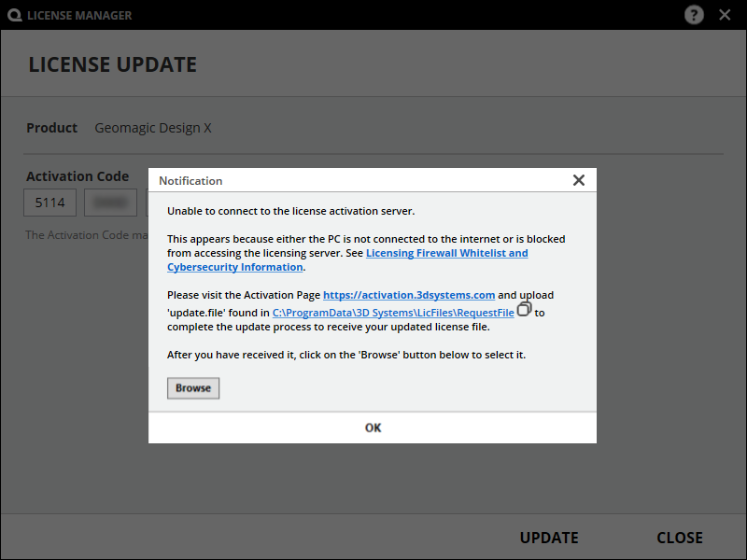The height and width of the screenshot is (560, 747).
Task: Click the help question mark icon
Action: click(694, 15)
